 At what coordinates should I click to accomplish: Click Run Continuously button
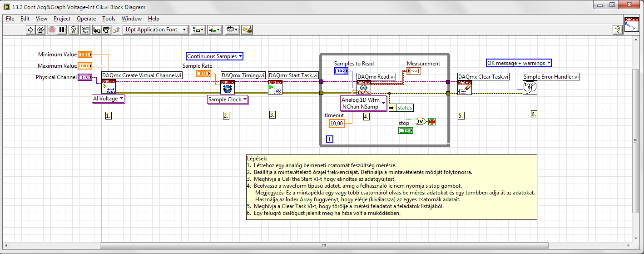coord(41,30)
